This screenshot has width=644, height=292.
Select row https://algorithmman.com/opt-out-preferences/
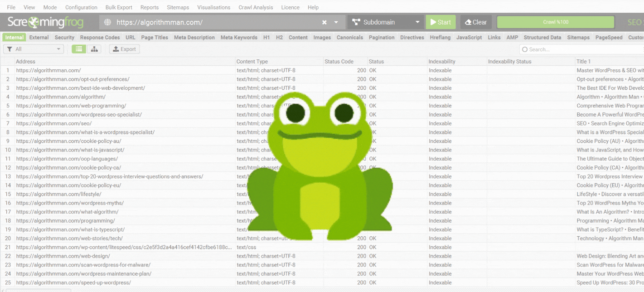322,79
